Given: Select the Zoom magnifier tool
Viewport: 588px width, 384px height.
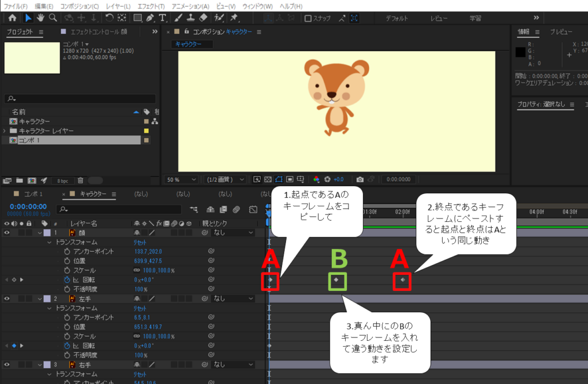Looking at the screenshot, I should [x=52, y=18].
